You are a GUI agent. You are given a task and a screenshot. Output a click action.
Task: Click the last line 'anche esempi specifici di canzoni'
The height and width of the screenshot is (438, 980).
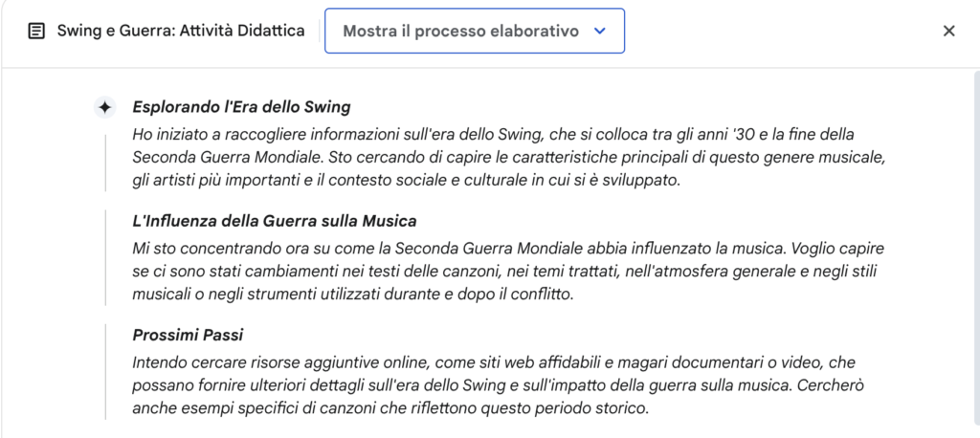point(390,408)
